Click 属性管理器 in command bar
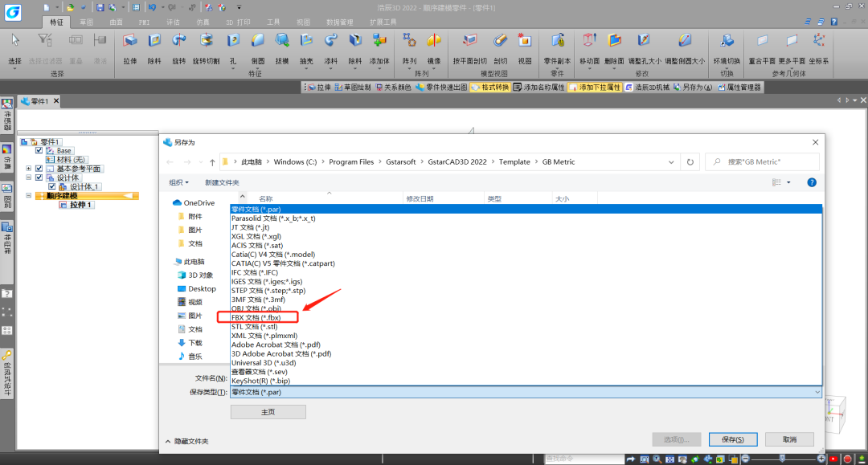 pyautogui.click(x=739, y=88)
